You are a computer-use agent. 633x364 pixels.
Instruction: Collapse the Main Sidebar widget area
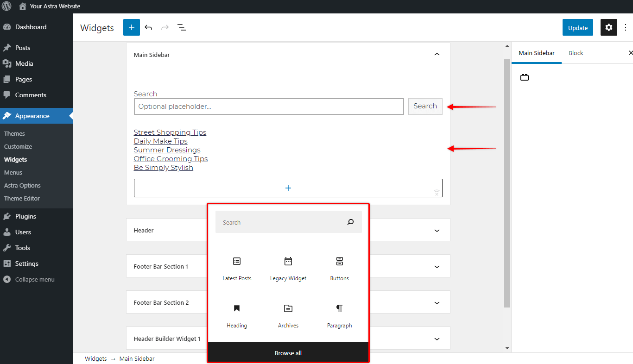pos(436,54)
